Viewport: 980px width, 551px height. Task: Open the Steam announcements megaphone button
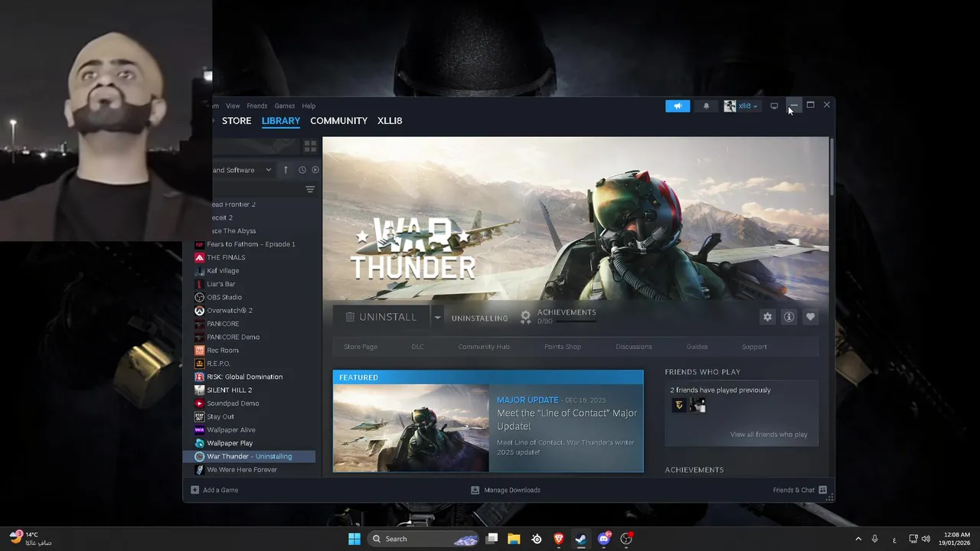(678, 106)
